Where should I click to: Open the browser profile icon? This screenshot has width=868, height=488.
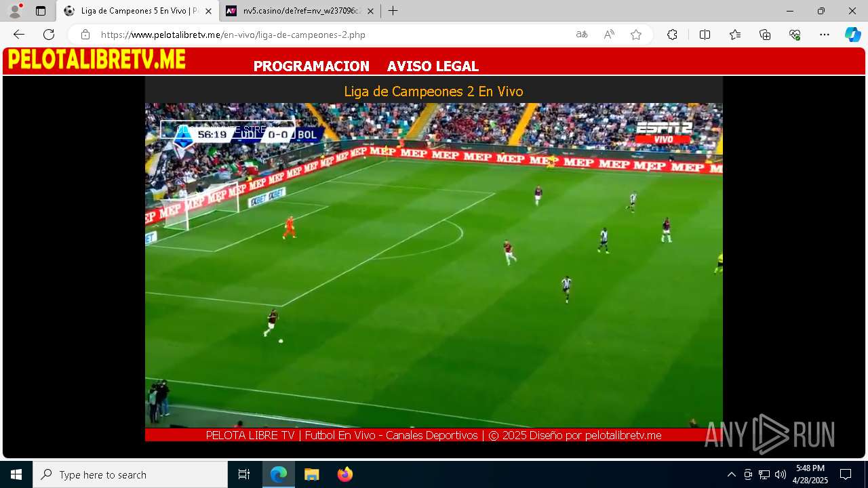[14, 11]
